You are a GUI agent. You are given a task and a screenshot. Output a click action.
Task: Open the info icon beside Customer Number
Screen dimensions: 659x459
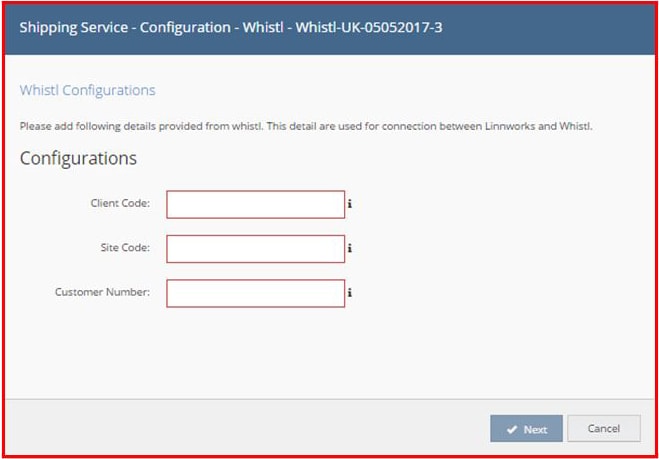350,293
